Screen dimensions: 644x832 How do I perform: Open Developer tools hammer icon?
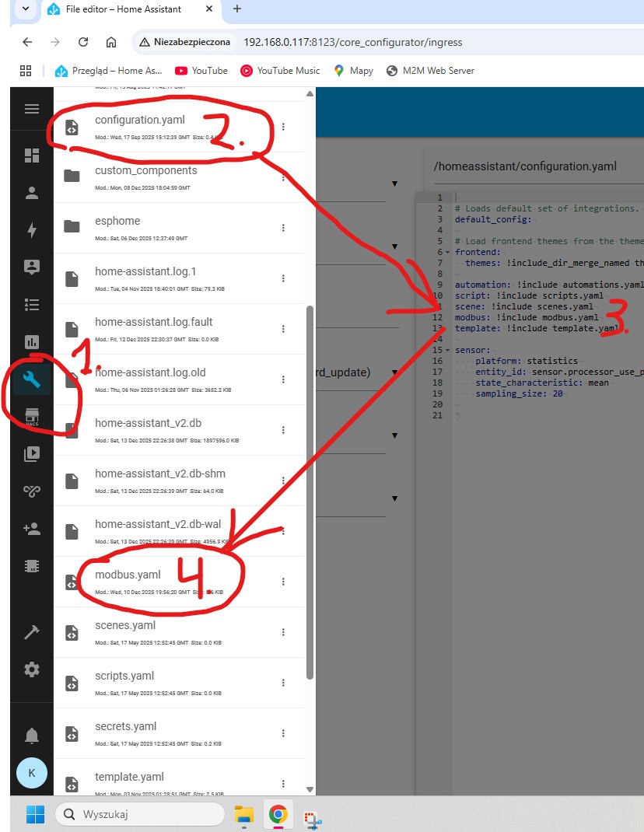(x=32, y=632)
